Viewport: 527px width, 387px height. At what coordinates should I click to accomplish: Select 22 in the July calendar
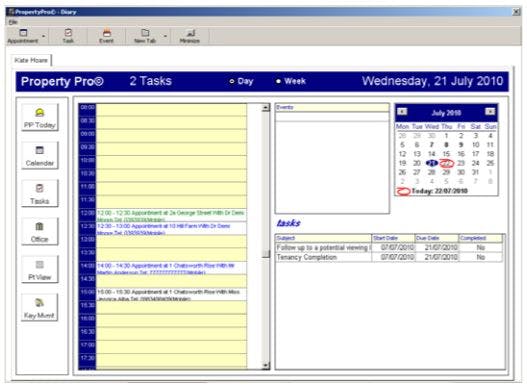(x=446, y=163)
